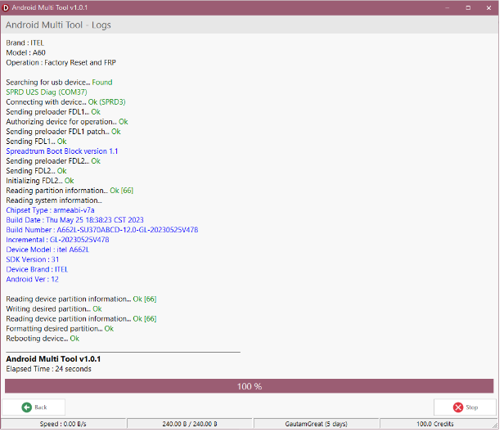Click the Writing desired partition line

click(x=54, y=311)
